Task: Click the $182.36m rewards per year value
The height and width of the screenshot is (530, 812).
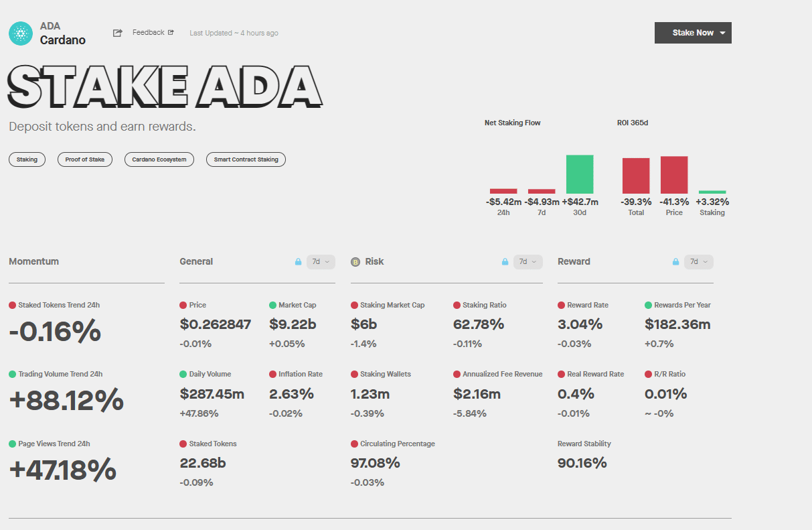Action: click(677, 324)
